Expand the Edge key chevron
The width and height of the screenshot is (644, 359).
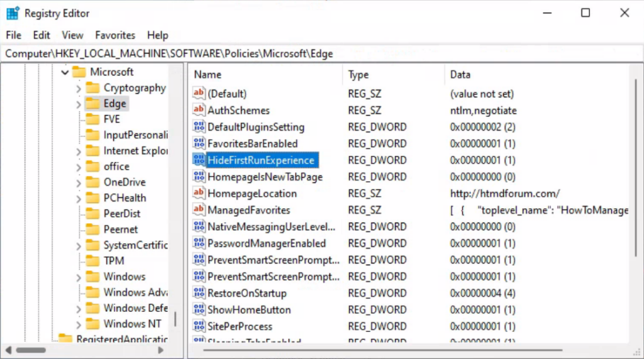[x=79, y=104]
